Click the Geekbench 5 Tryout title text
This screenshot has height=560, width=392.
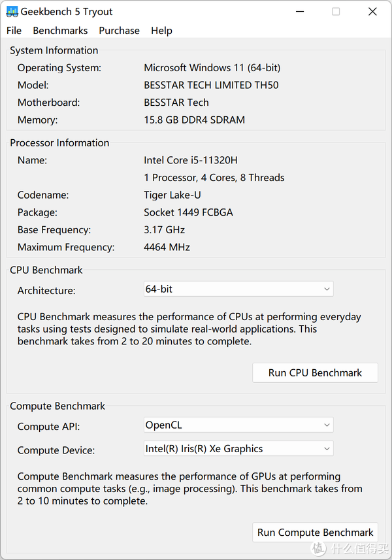(x=67, y=12)
